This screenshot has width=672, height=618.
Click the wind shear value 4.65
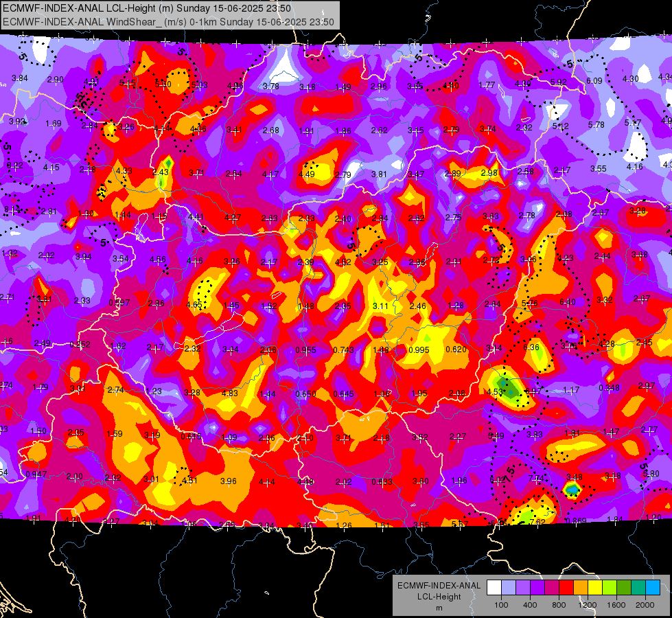194,304
